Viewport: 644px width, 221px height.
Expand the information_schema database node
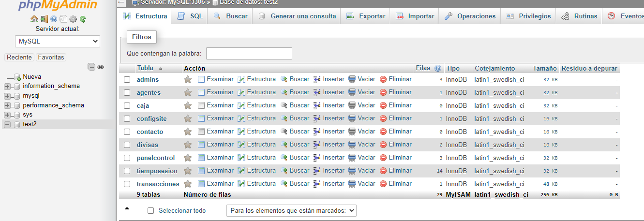7,86
